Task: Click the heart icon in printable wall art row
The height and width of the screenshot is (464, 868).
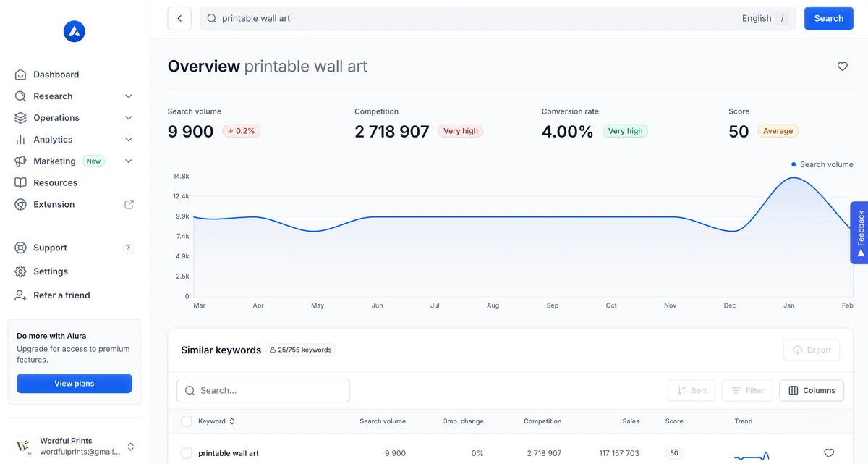Action: tap(830, 453)
